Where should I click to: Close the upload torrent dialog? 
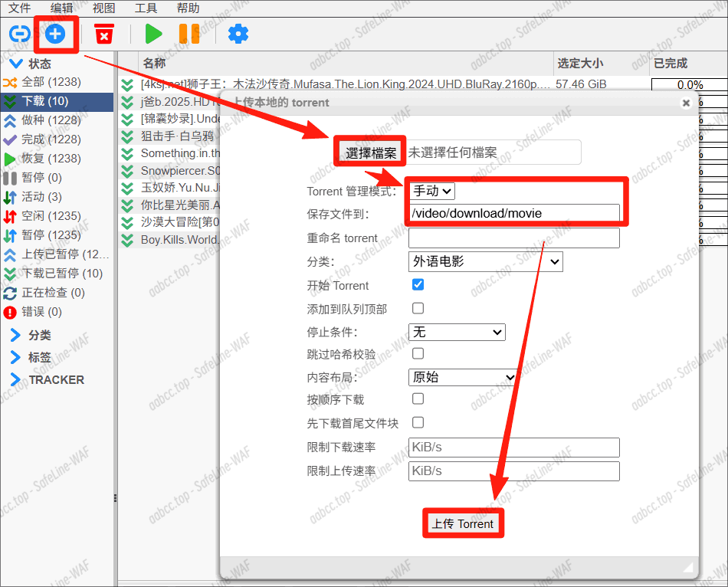686,103
